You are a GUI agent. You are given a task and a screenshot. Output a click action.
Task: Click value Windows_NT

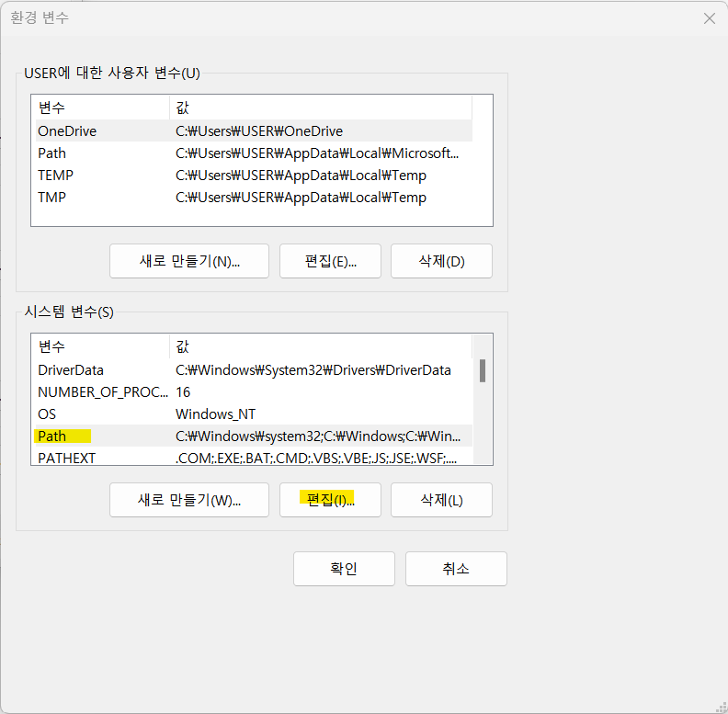click(x=215, y=414)
